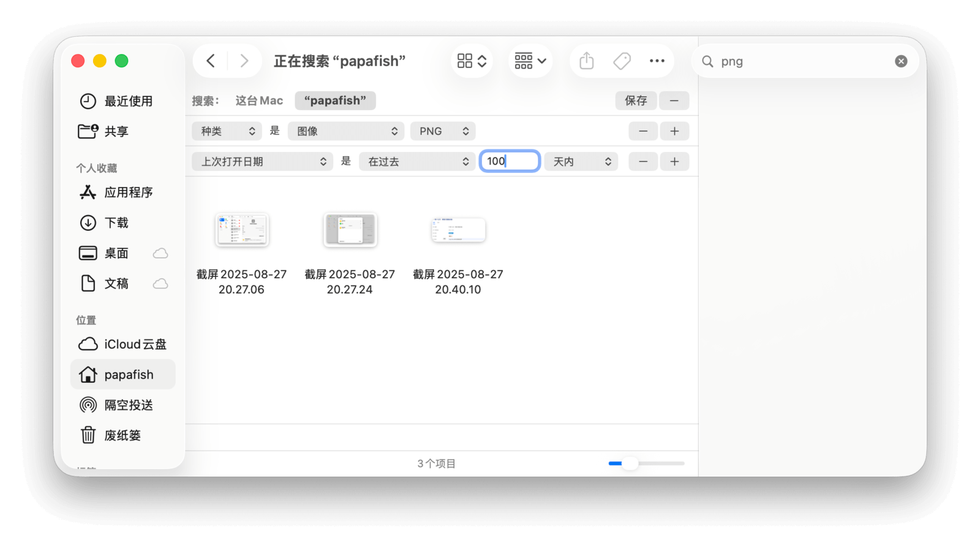The height and width of the screenshot is (547, 980).
Task: Click the icon size slider
Action: coord(646,464)
